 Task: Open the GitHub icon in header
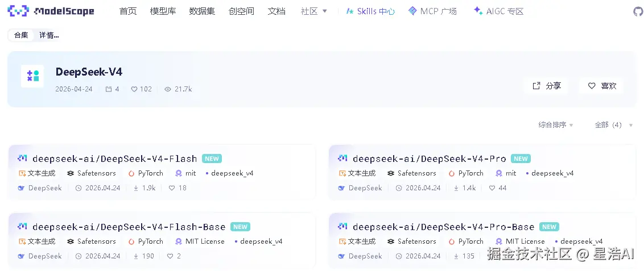click(x=638, y=11)
